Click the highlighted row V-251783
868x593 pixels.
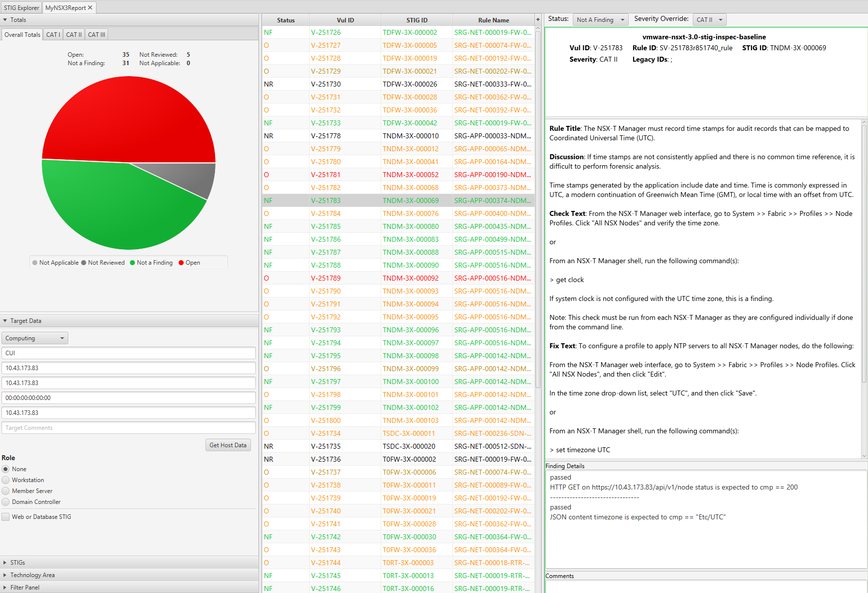click(x=398, y=200)
